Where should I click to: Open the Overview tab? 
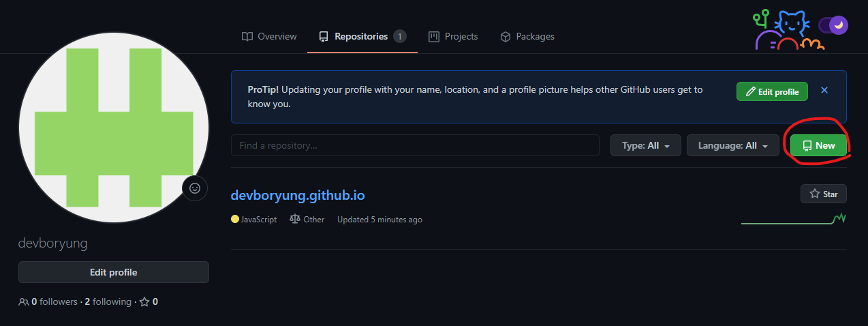coord(269,36)
